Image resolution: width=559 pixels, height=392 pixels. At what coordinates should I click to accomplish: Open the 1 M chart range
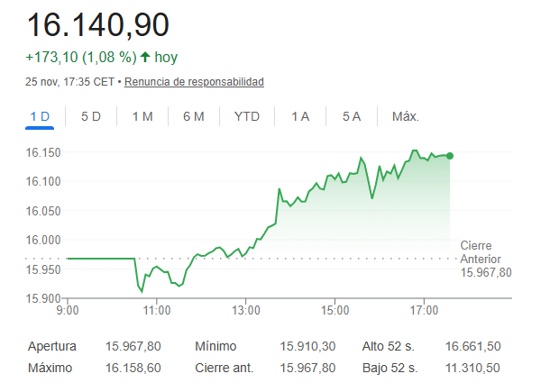142,116
